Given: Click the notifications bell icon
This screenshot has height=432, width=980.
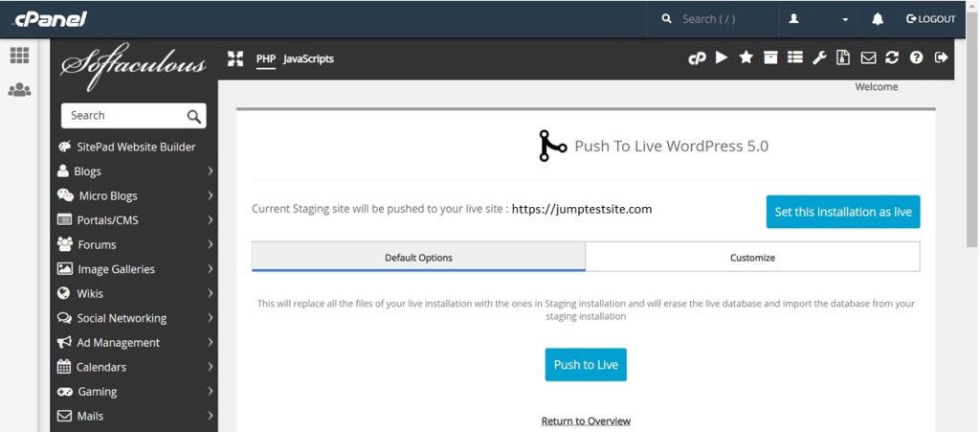Looking at the screenshot, I should (x=878, y=19).
